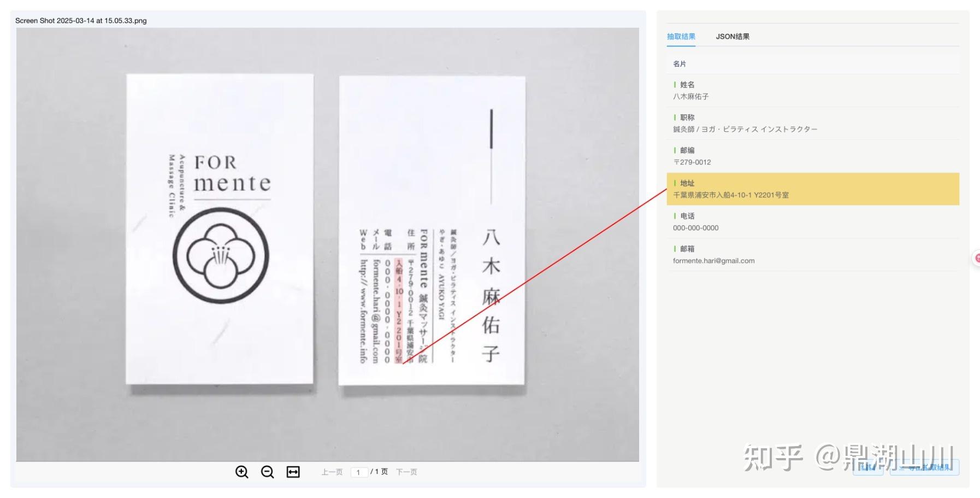This screenshot has width=980, height=498.
Task: Switch to the 抽取结果 tab
Action: tap(681, 36)
